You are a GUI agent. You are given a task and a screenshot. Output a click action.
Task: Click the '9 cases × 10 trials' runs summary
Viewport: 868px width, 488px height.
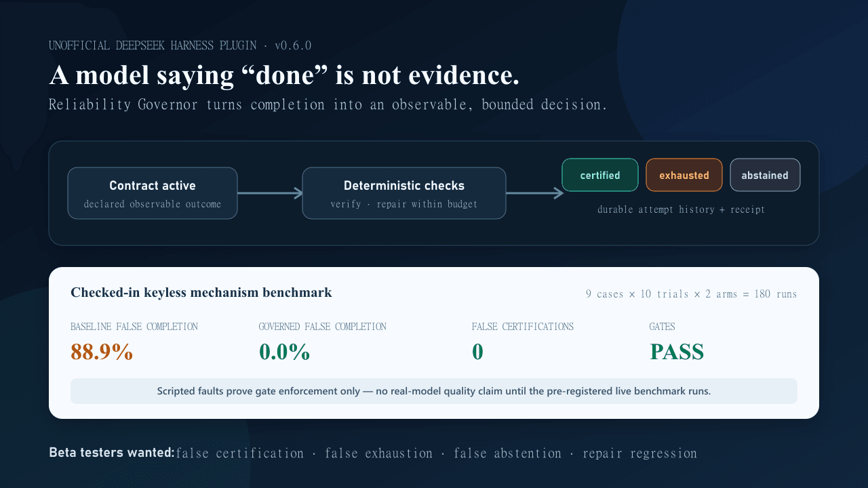(692, 294)
